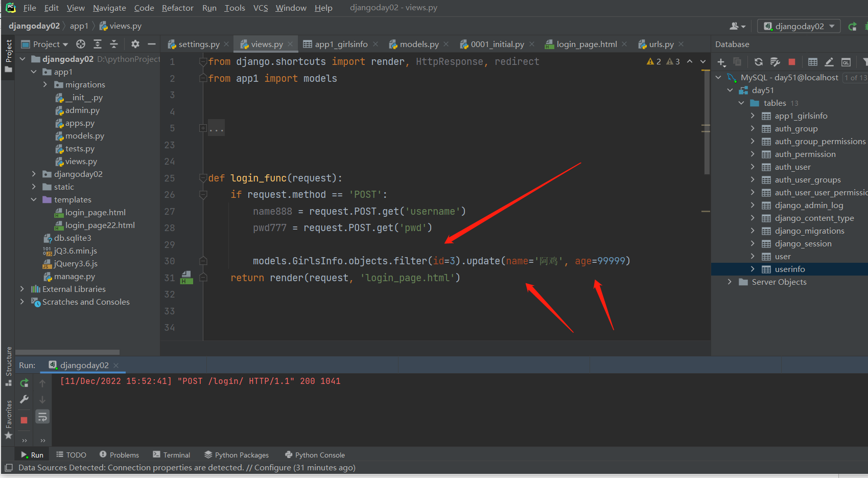Collapse the templates folder

pos(34,200)
